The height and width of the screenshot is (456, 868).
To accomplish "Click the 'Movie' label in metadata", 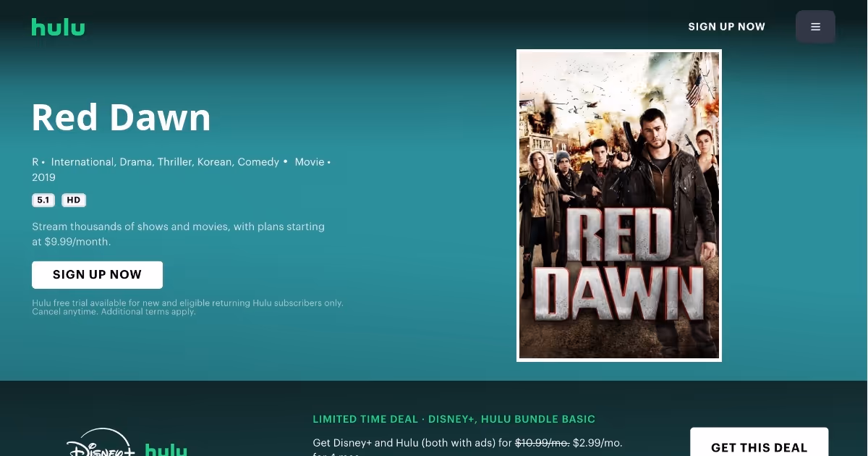I will (310, 162).
